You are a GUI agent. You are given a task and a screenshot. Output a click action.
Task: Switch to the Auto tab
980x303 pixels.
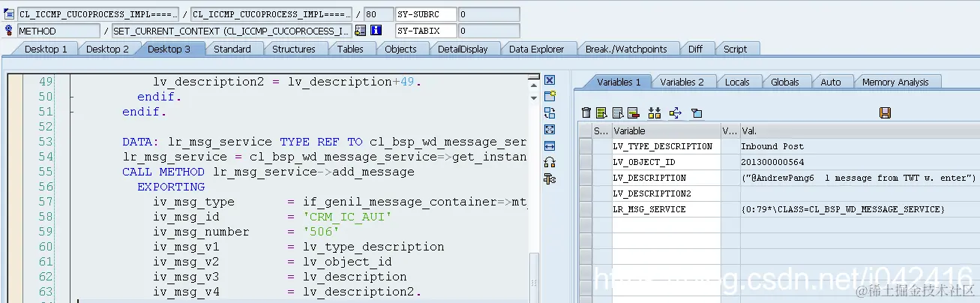pyautogui.click(x=831, y=82)
